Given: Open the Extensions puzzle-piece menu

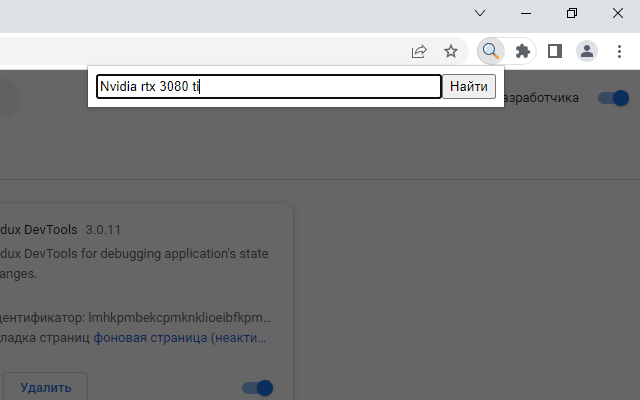Looking at the screenshot, I should 522,51.
